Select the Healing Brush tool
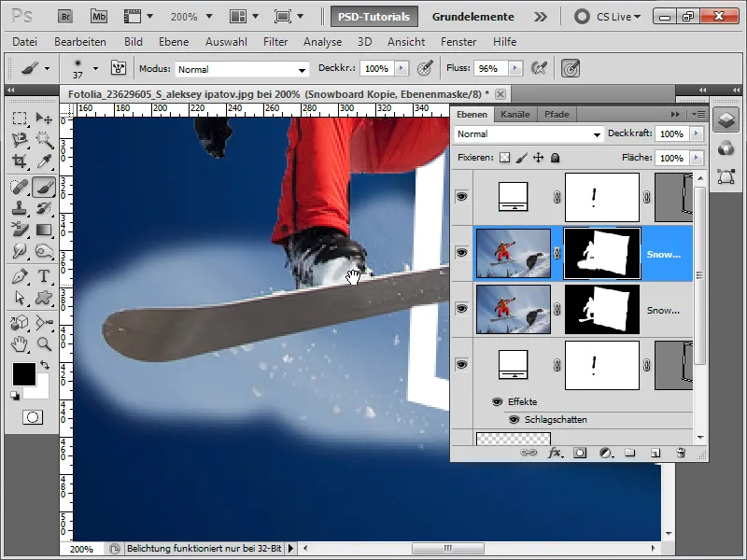The image size is (747, 560). pyautogui.click(x=20, y=187)
